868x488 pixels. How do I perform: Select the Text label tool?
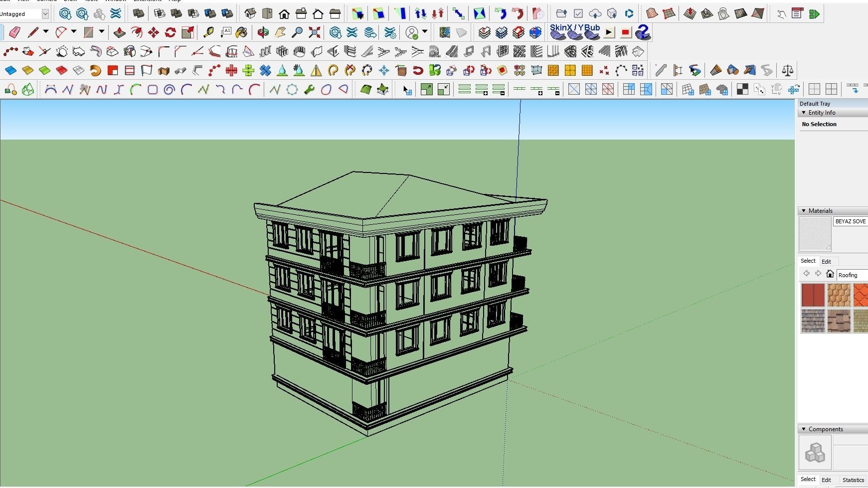[225, 33]
